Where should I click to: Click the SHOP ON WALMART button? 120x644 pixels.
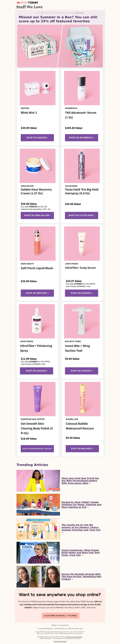[82, 449]
